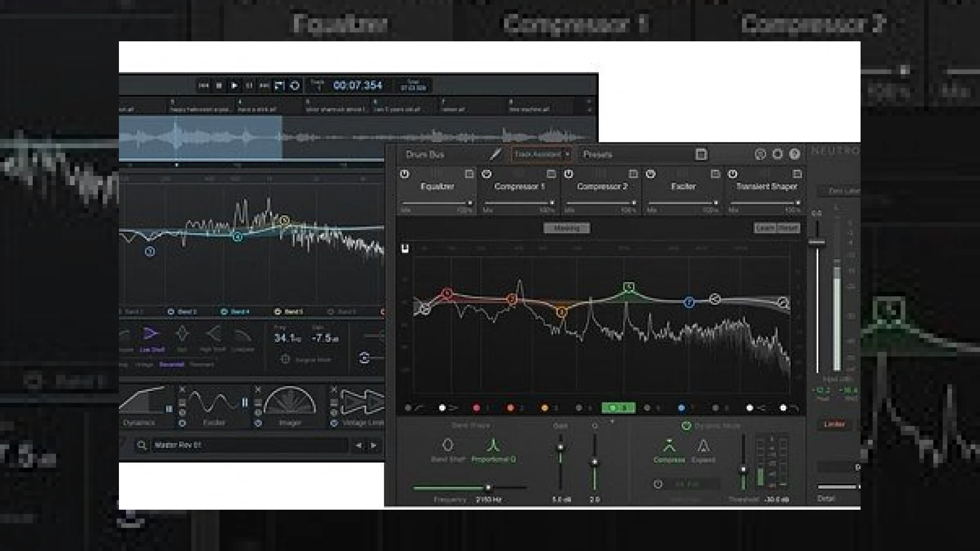The image size is (980, 551).
Task: Click the circular history icon in Neutron header
Action: pyautogui.click(x=761, y=154)
